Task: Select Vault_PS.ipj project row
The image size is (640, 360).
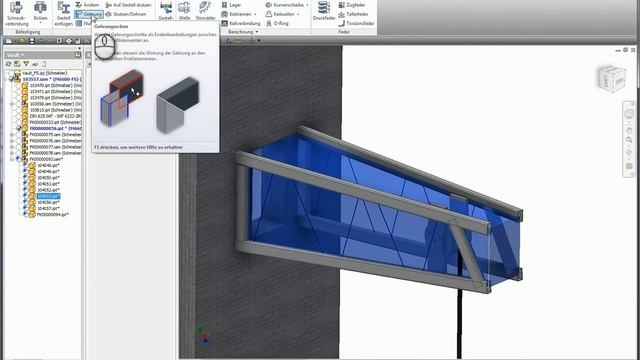Action: [x=44, y=73]
